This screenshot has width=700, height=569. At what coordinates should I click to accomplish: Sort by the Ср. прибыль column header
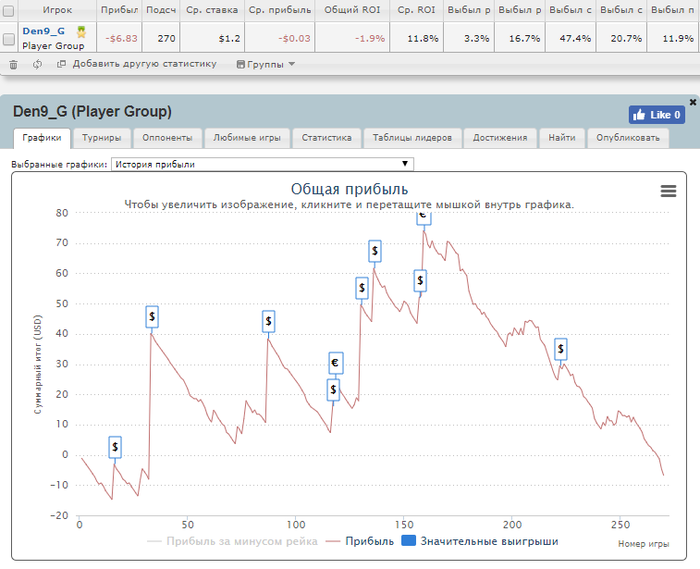(x=280, y=10)
